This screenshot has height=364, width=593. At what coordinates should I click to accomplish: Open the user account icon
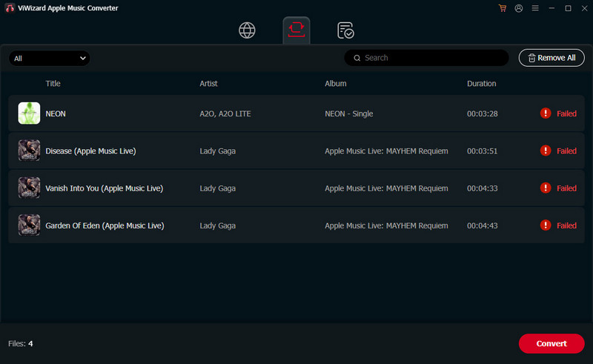[519, 8]
